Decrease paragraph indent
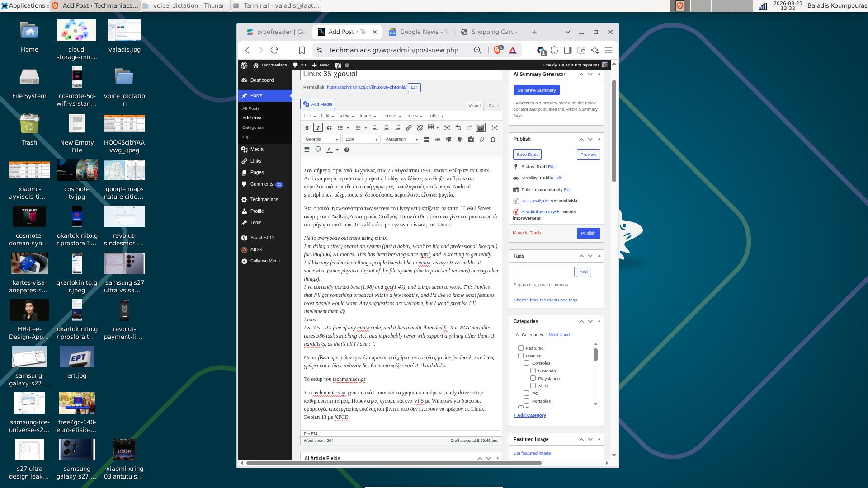This screenshot has height=488, width=868. click(448, 139)
